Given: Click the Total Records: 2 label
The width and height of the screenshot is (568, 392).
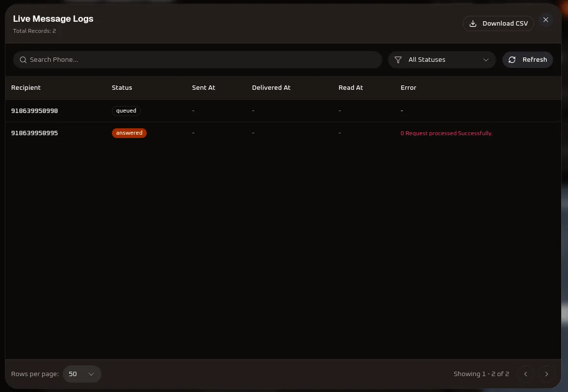Looking at the screenshot, I should (x=34, y=31).
